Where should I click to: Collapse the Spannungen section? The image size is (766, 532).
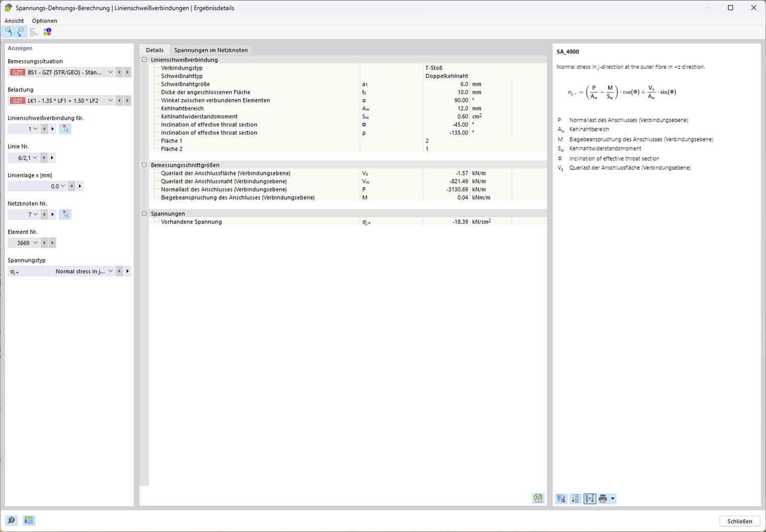tap(144, 214)
